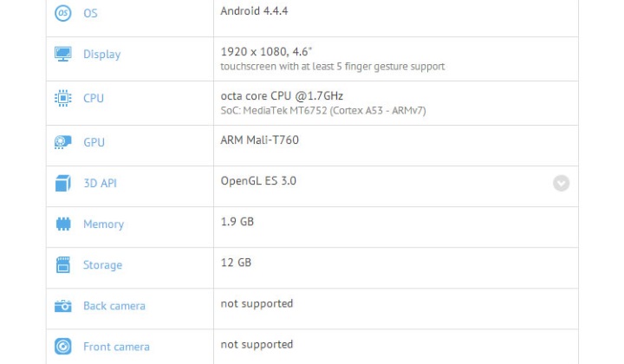The height and width of the screenshot is (364, 624).
Task: Click the Back camera icon
Action: 63,306
